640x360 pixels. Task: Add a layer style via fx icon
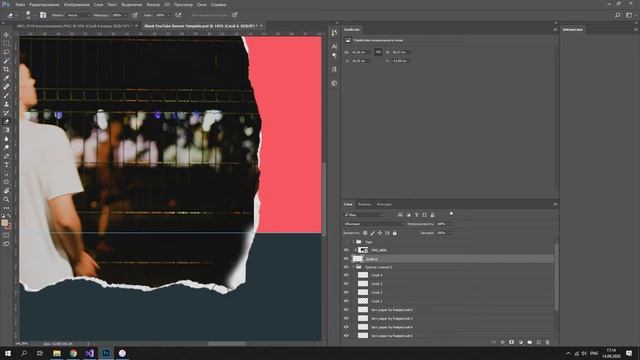pyautogui.click(x=502, y=342)
